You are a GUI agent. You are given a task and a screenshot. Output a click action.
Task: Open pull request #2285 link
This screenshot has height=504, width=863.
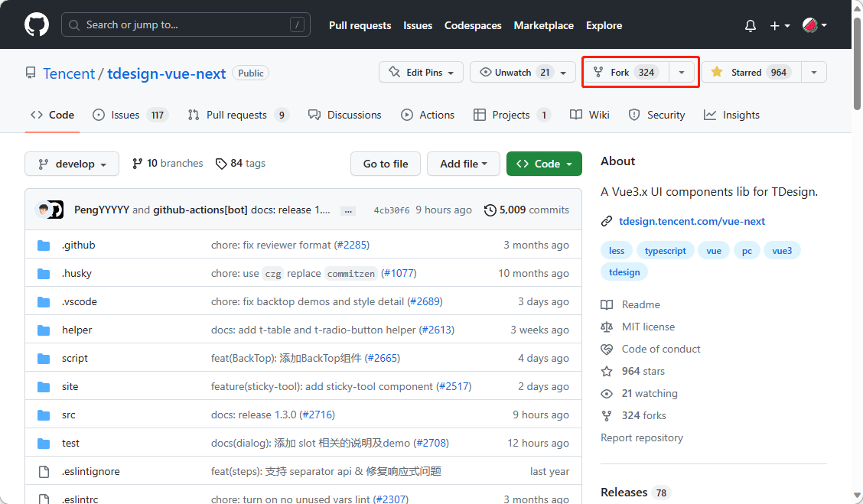[352, 245]
